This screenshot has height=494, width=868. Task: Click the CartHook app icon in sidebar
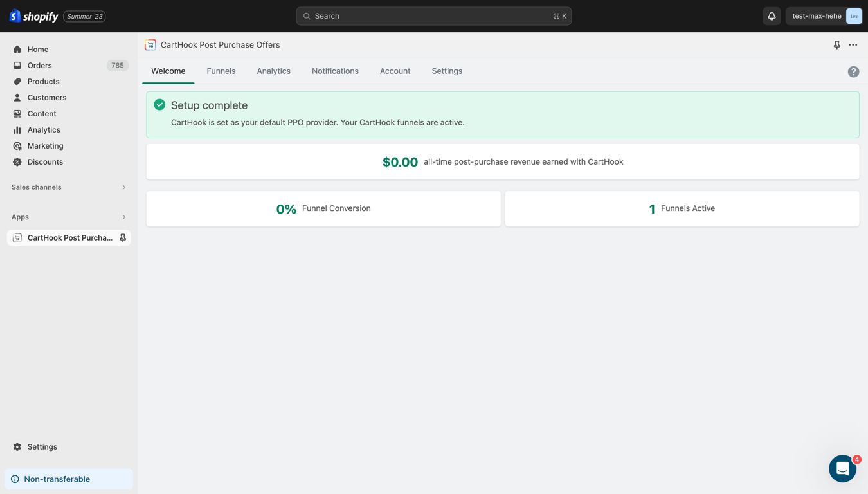(x=17, y=238)
